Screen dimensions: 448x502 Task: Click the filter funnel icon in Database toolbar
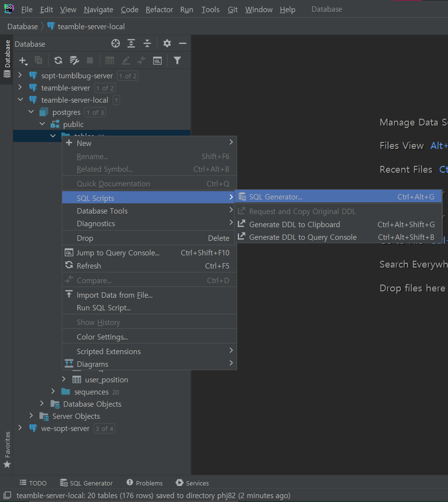(x=177, y=60)
